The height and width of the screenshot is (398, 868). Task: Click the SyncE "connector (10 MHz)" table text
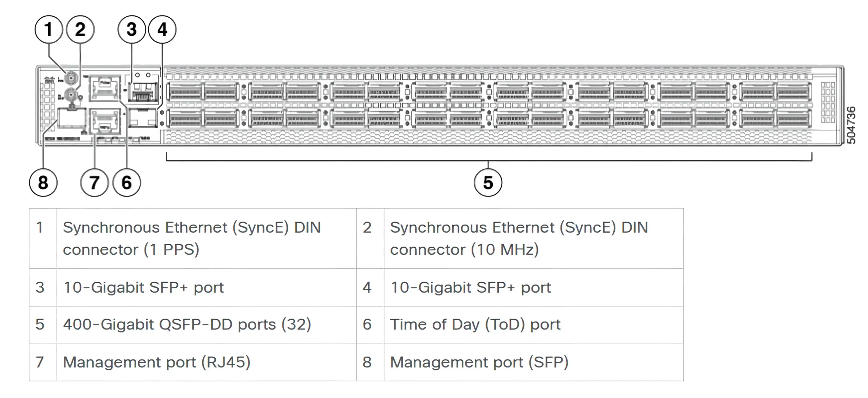tap(464, 250)
